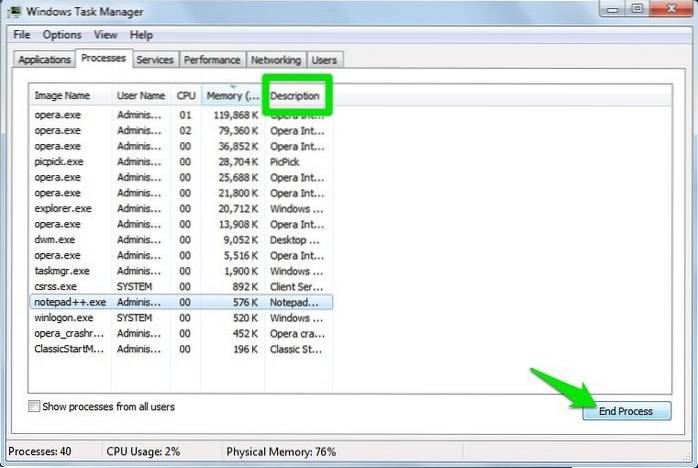698x468 pixels.
Task: Click the End Process button
Action: coord(626,411)
